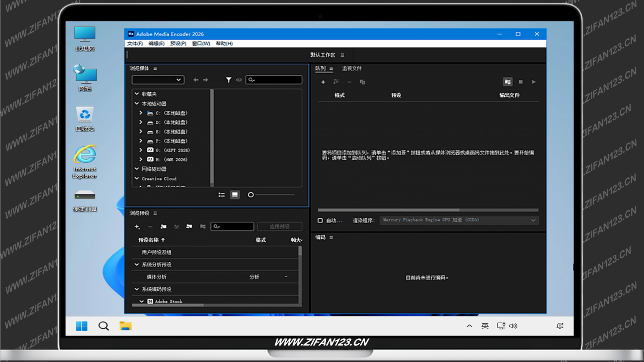Expand the F: local disk node
The image size is (644, 362).
(x=141, y=141)
